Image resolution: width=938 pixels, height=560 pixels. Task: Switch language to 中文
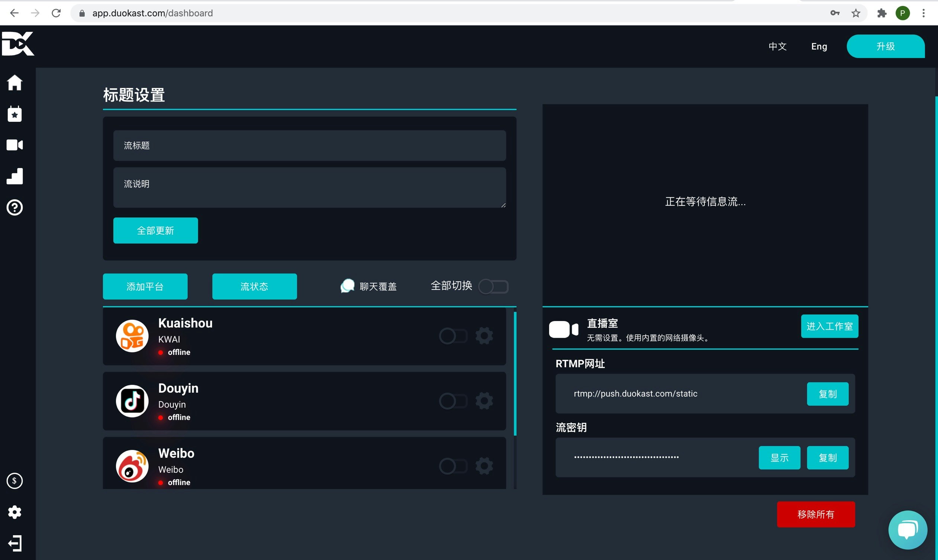(778, 46)
